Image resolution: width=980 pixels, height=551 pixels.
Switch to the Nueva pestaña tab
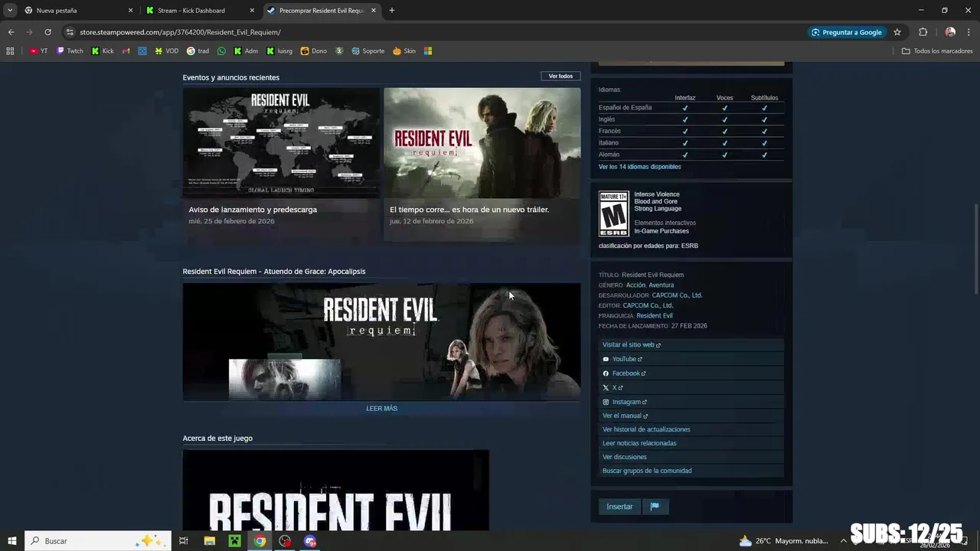click(77, 11)
